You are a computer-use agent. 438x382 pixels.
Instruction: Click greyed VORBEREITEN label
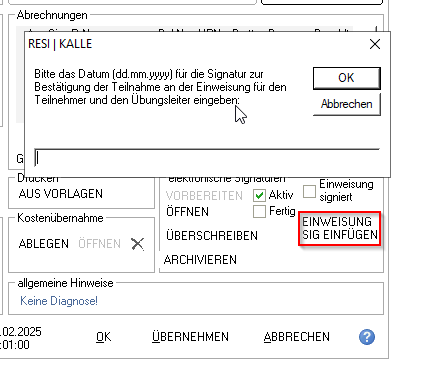coord(204,196)
